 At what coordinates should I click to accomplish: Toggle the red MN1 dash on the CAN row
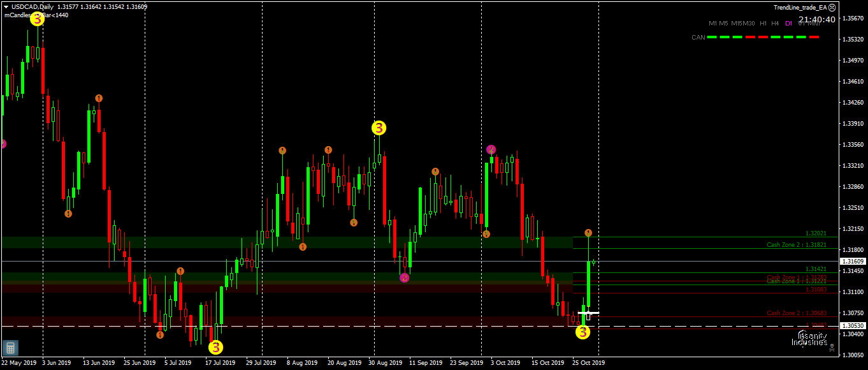click(x=814, y=37)
